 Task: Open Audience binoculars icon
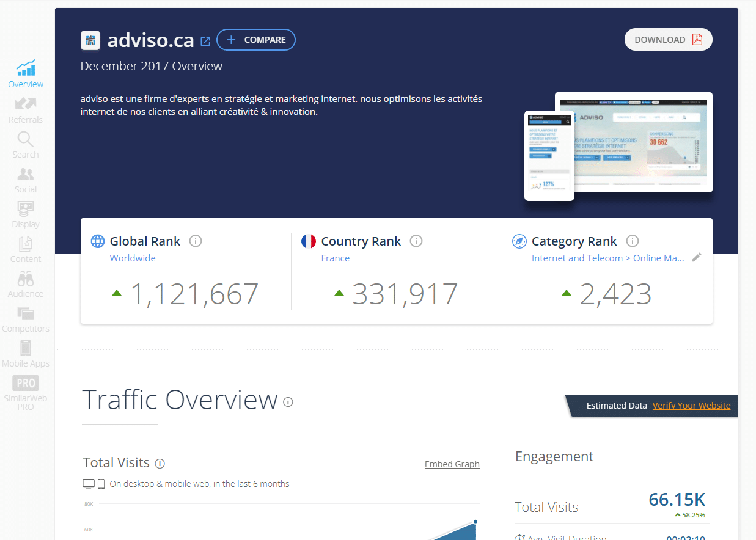26,279
